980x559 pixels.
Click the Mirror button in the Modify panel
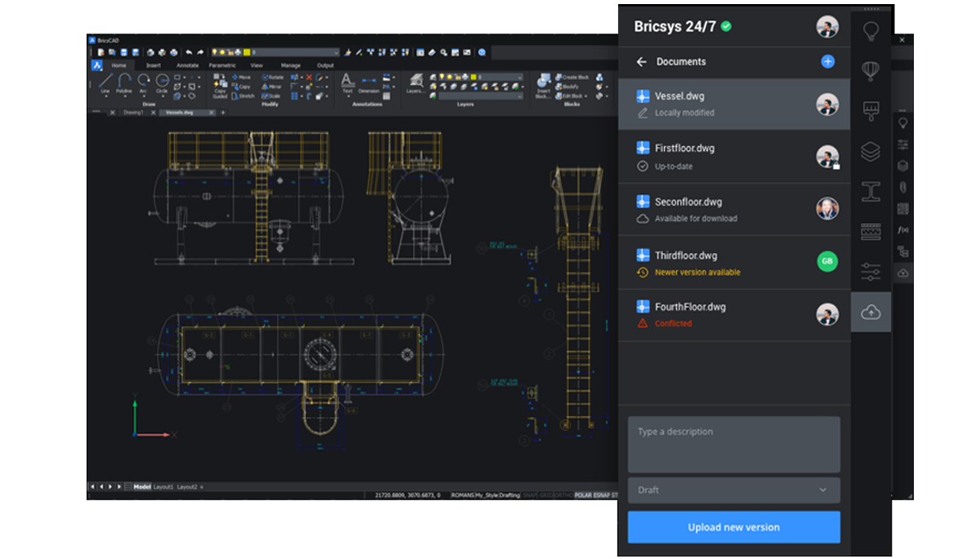click(x=271, y=86)
